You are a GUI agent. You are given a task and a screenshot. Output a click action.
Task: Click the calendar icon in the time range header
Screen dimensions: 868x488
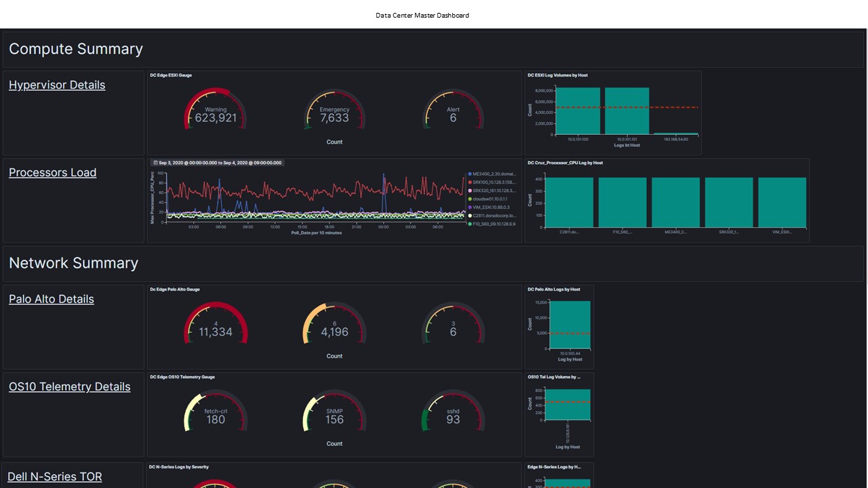(154, 163)
